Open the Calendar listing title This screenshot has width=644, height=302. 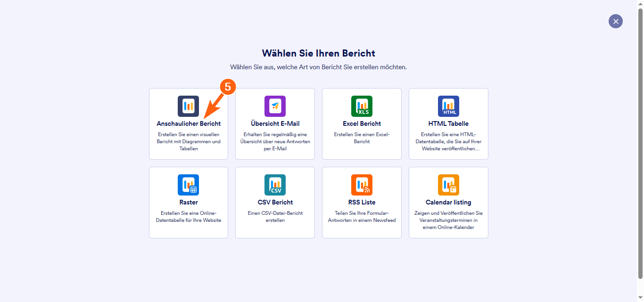click(x=448, y=203)
